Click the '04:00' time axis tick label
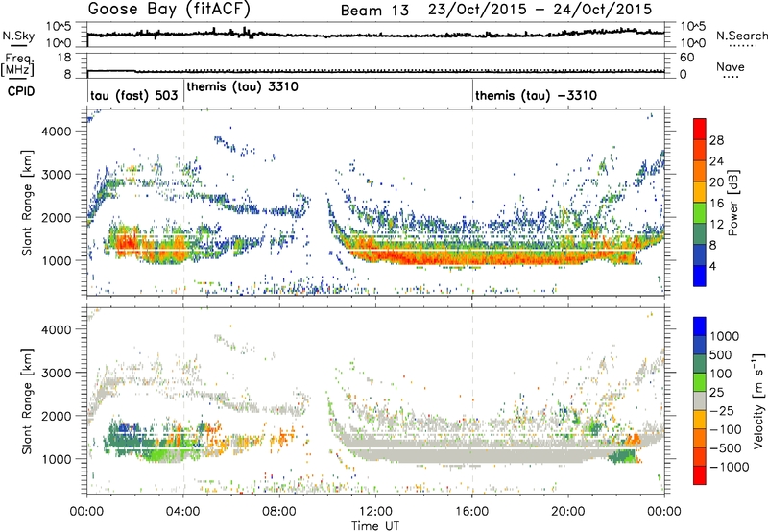768x532 pixels. (x=183, y=512)
